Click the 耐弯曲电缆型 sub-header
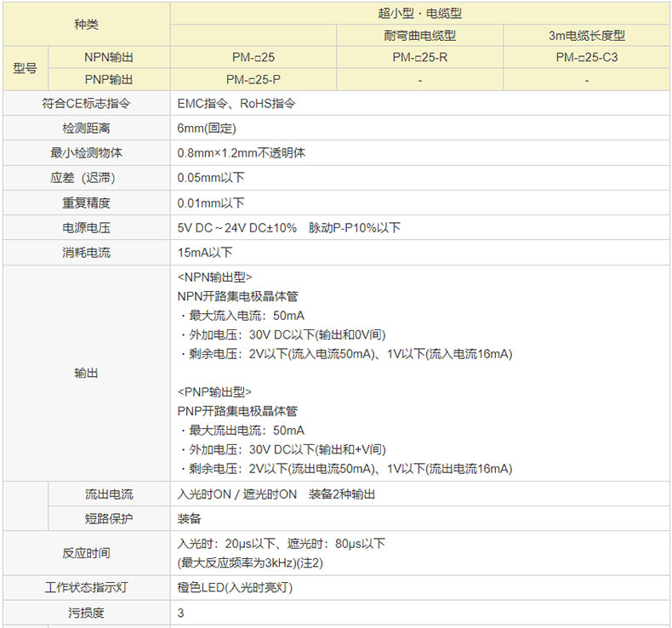Screen dimensions: 672x628 point(420,36)
